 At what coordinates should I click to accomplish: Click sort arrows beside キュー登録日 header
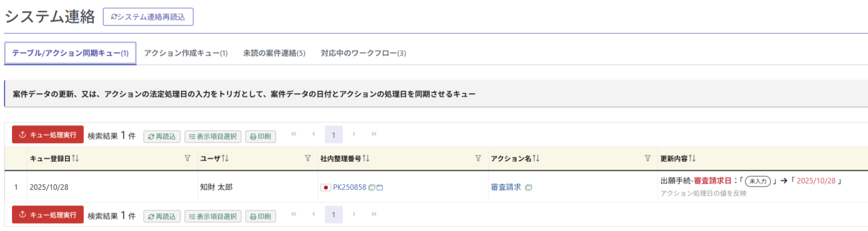tap(75, 159)
